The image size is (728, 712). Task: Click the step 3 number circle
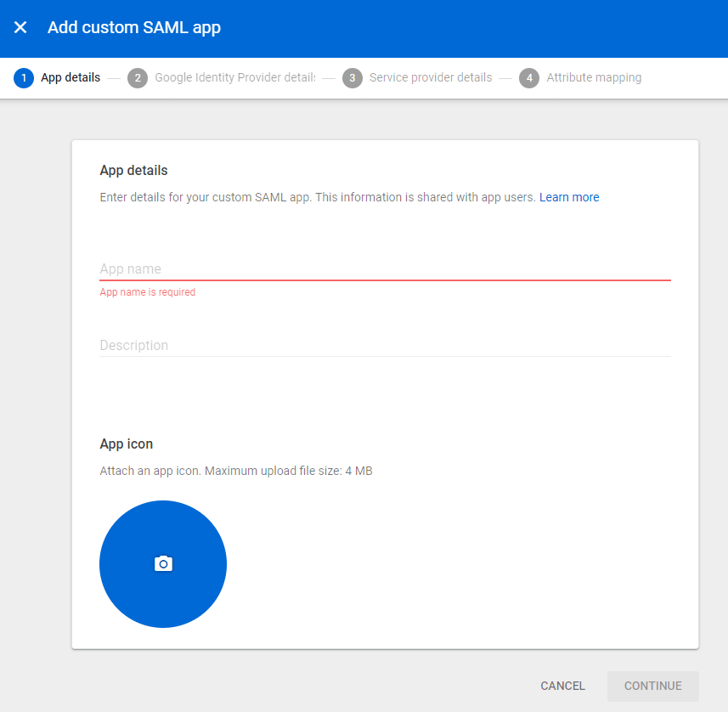pyautogui.click(x=352, y=78)
